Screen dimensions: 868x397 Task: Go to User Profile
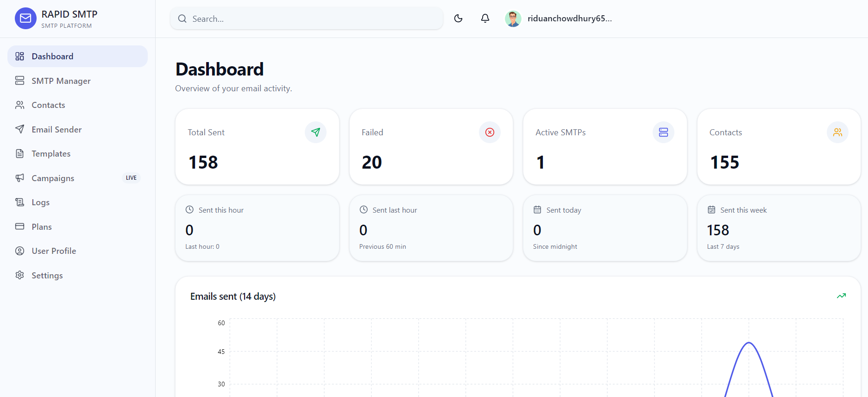(78, 251)
